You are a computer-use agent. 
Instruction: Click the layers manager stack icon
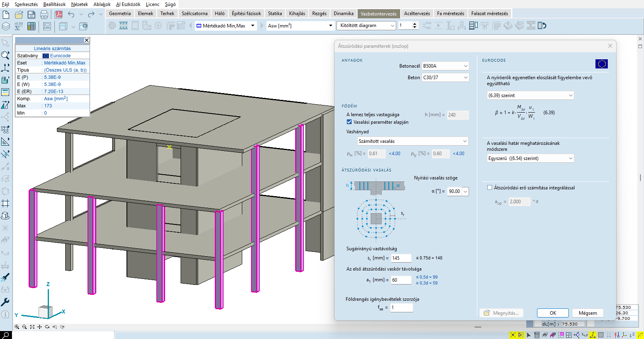(6, 26)
